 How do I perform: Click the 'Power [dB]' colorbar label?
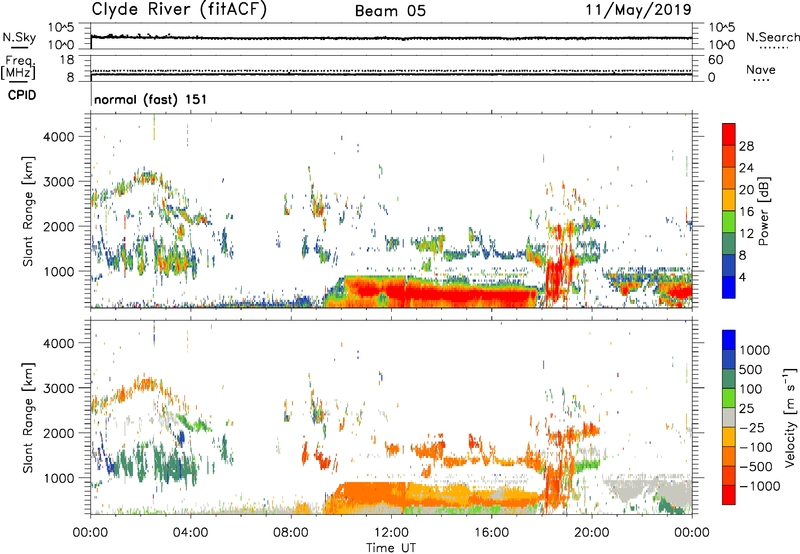(x=763, y=211)
